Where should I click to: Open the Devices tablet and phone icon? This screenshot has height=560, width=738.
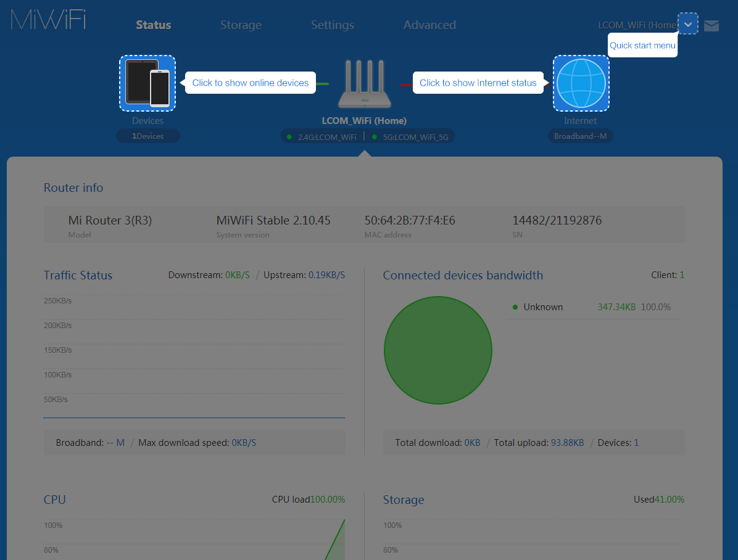coord(147,83)
